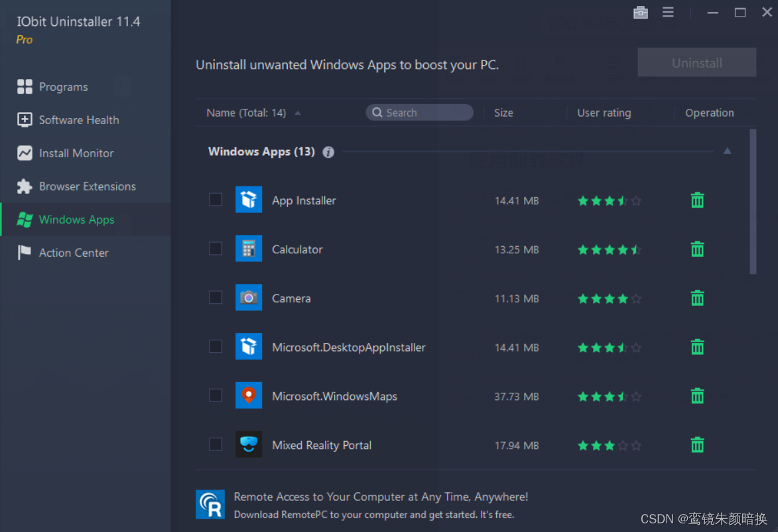Remove Microsoft.WindowsMaps with its trash icon
The image size is (778, 532).
697,395
